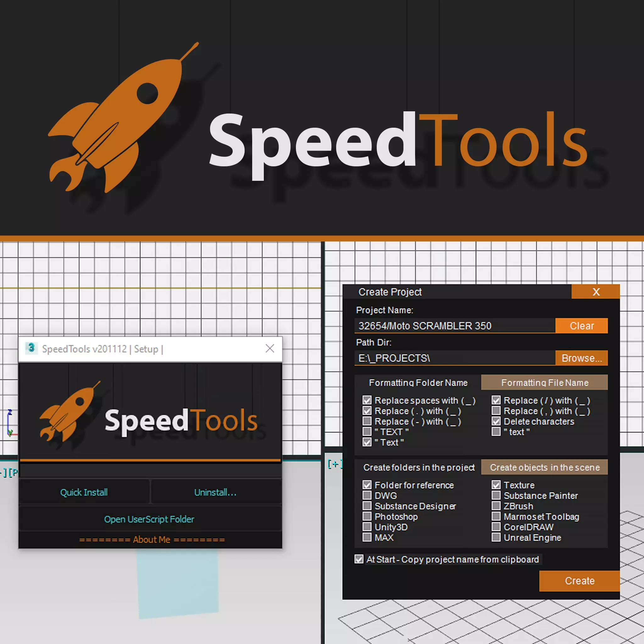Click the Project Name: label
Viewport: 644px width, 644px height.
coord(384,310)
